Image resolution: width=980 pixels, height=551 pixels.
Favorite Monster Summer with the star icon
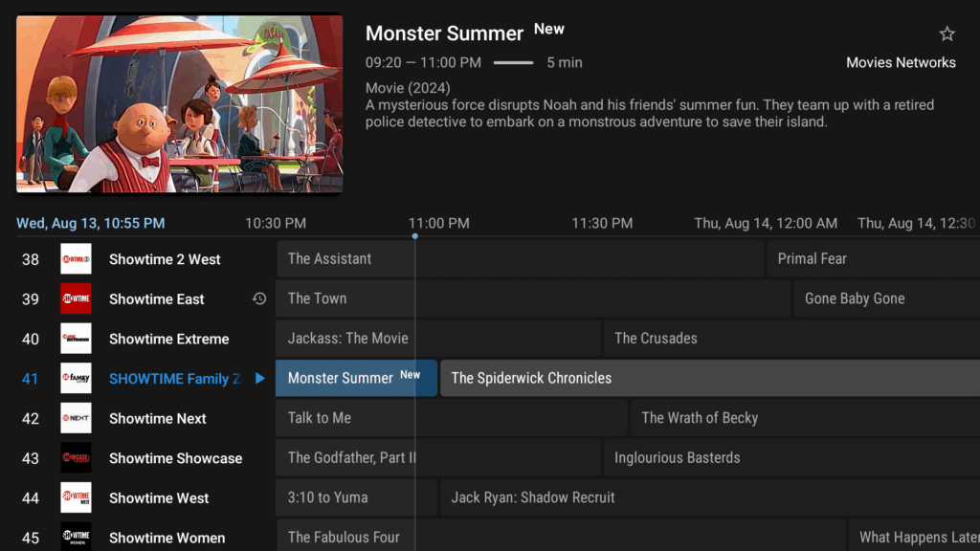947,33
